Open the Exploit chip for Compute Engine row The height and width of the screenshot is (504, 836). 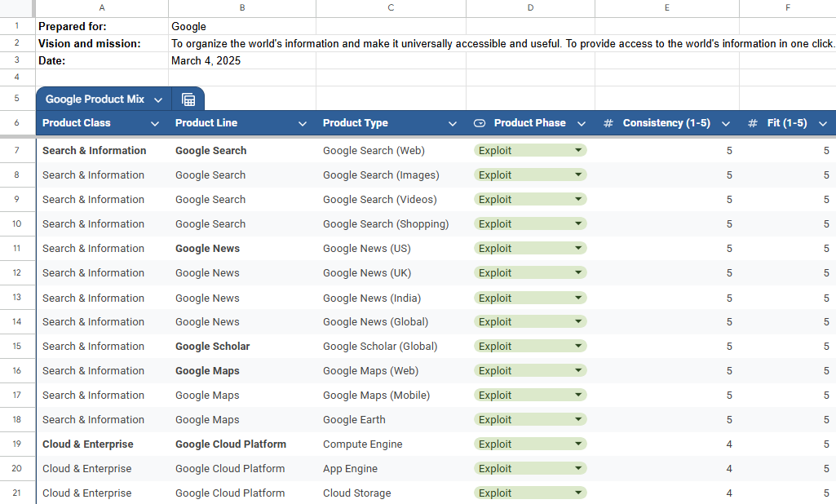pyautogui.click(x=578, y=444)
